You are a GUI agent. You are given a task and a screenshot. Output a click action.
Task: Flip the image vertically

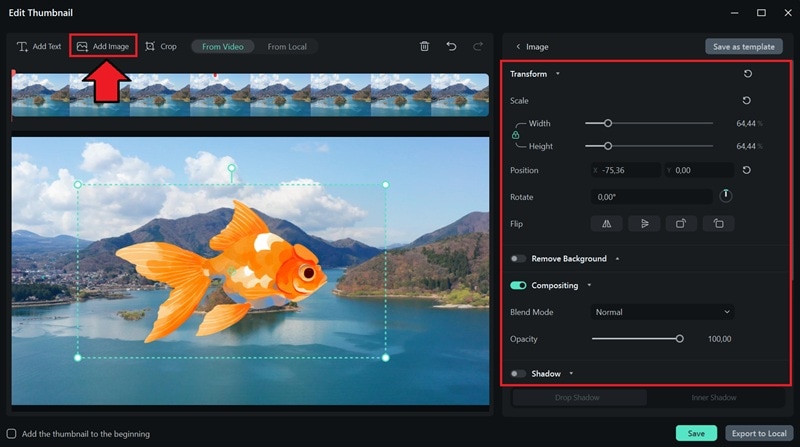(644, 224)
